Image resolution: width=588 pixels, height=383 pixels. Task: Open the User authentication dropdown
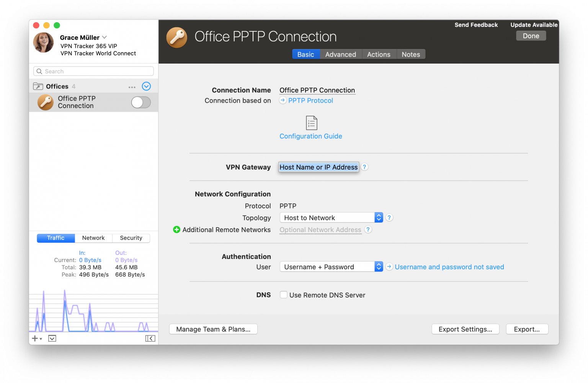[378, 267]
